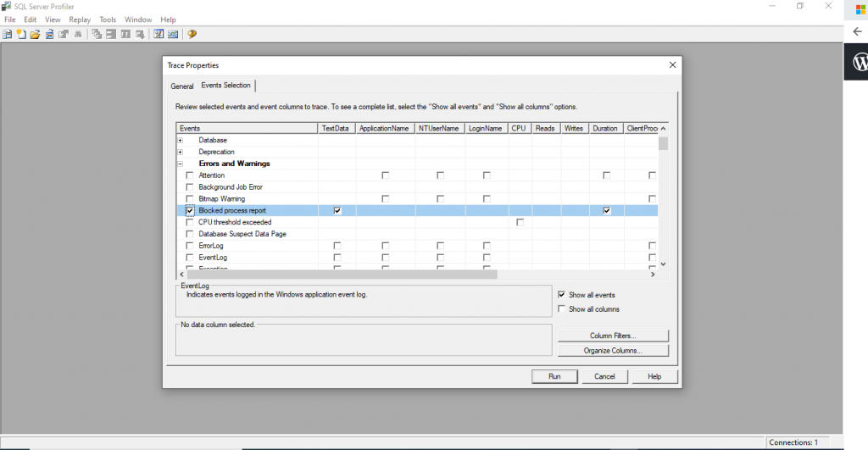Screen dimensions: 868x450
Task: Click the New Template toolbar icon
Action: 21,34
